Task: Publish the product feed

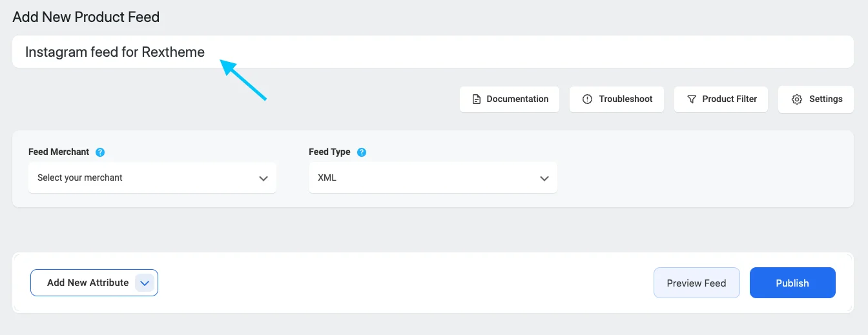Action: tap(792, 283)
